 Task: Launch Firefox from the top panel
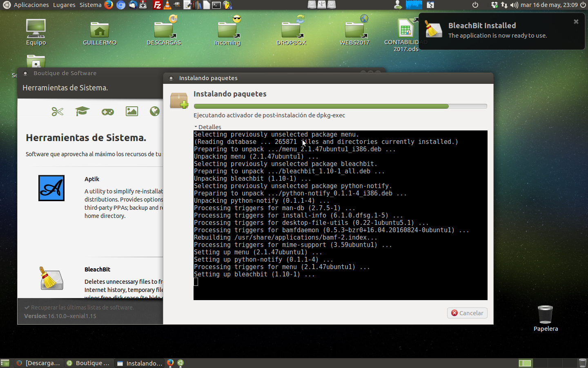(109, 5)
